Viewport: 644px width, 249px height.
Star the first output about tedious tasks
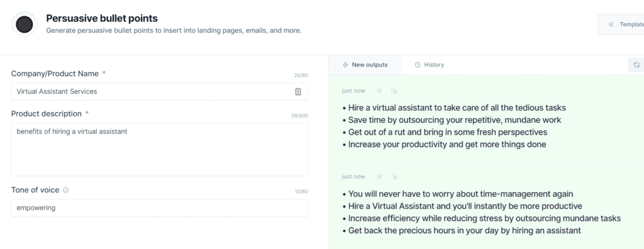click(379, 91)
